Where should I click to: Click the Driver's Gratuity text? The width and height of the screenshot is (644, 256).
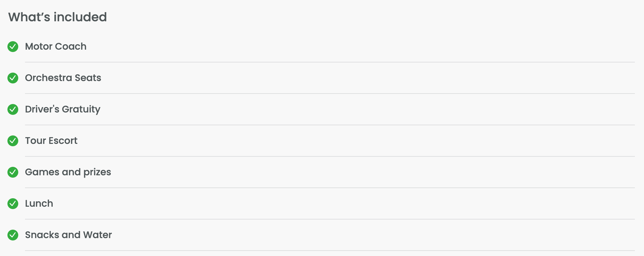(x=63, y=109)
